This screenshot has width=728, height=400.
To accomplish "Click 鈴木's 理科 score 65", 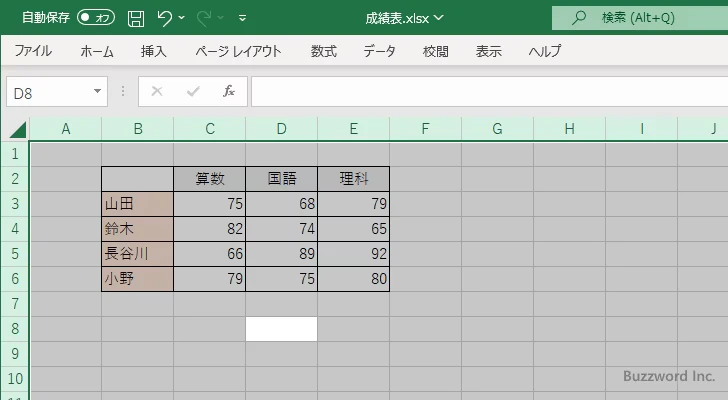I will click(x=354, y=229).
